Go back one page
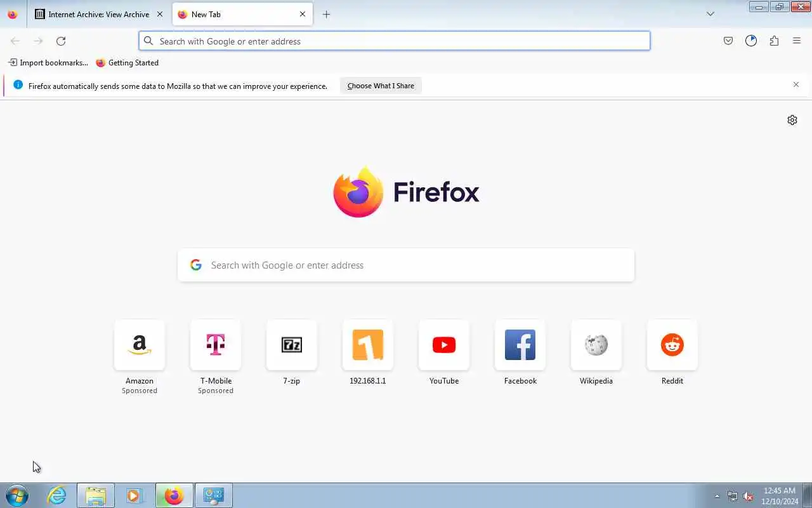 pyautogui.click(x=15, y=41)
